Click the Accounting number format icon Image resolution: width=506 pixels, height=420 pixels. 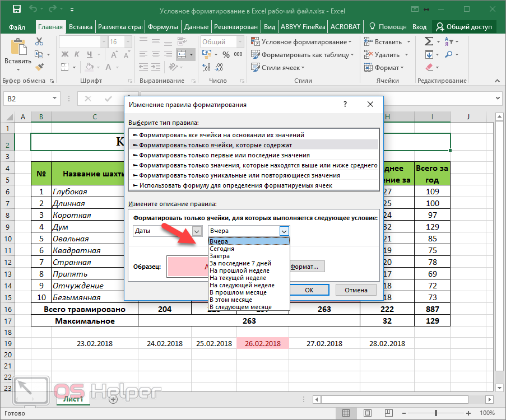pyautogui.click(x=207, y=54)
